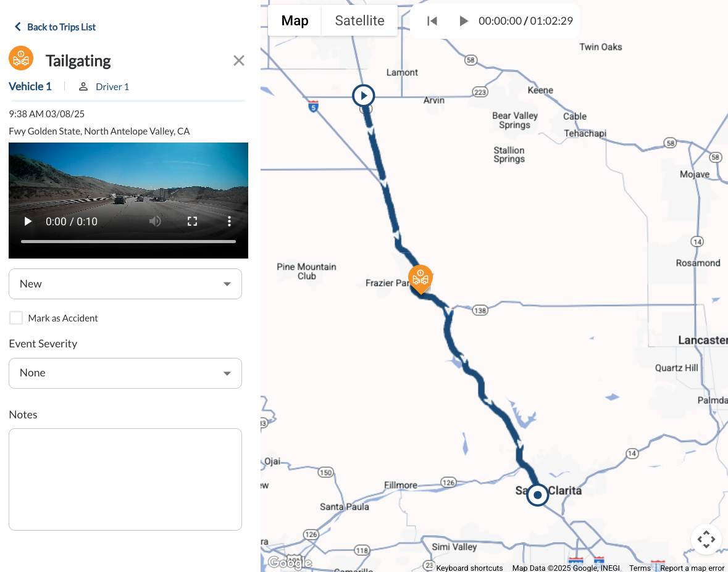Click the trip playback play button

[x=464, y=21]
